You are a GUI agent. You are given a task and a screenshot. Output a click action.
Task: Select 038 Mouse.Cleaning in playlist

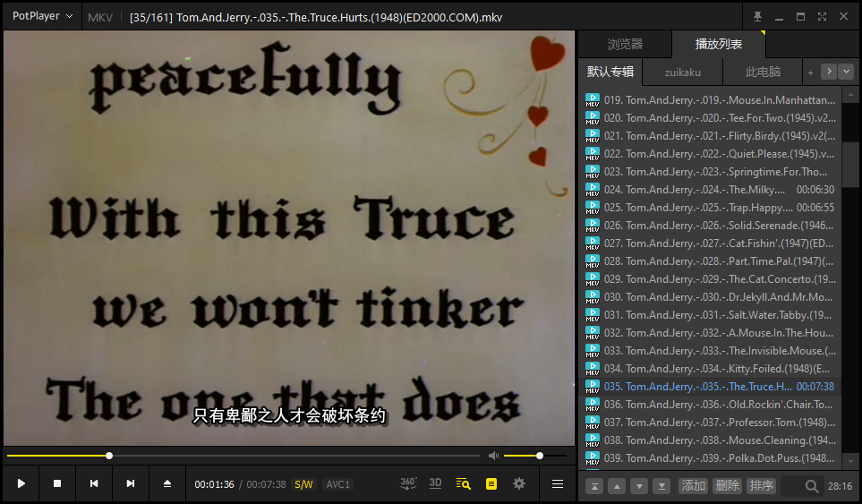click(710, 440)
